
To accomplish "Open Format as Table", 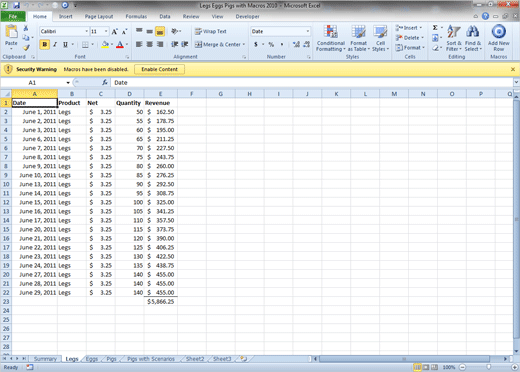I will pos(359,38).
